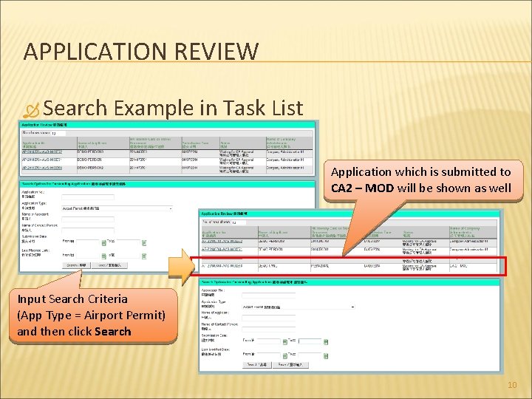This screenshot has width=532, height=399.
Task: Focus Name of Contact Person field, before-search screenshot
Action: [88, 231]
